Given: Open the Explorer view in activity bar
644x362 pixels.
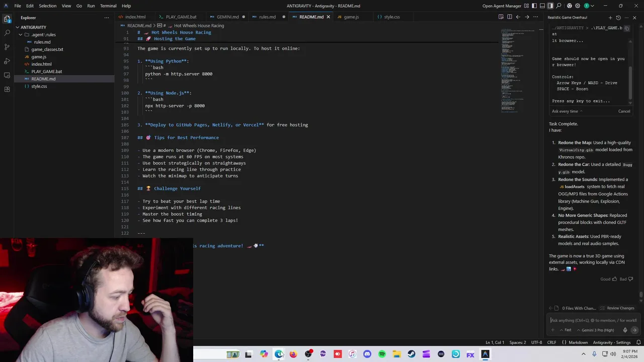Looking at the screenshot, I should click(7, 19).
